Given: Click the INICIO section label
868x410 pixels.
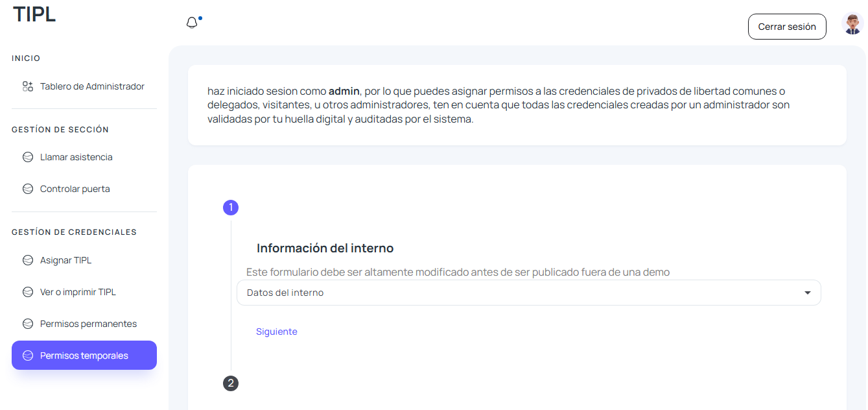Looking at the screenshot, I should pos(26,58).
